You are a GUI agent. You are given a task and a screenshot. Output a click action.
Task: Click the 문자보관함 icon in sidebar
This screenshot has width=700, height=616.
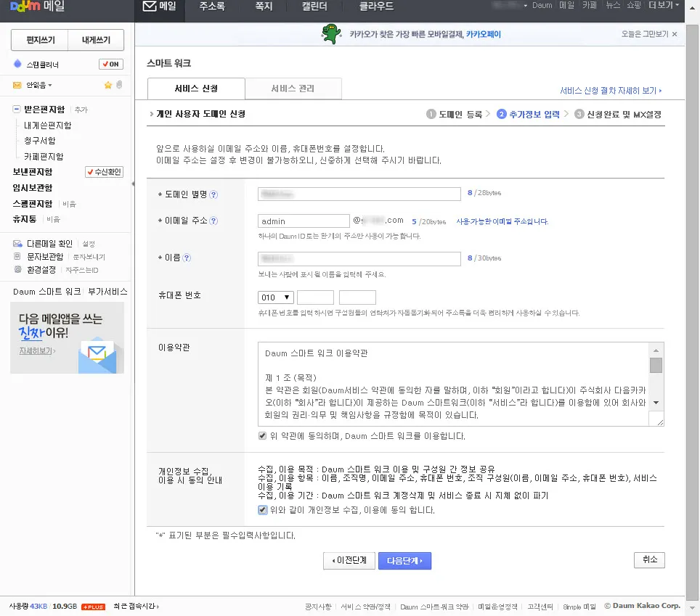click(x=17, y=255)
